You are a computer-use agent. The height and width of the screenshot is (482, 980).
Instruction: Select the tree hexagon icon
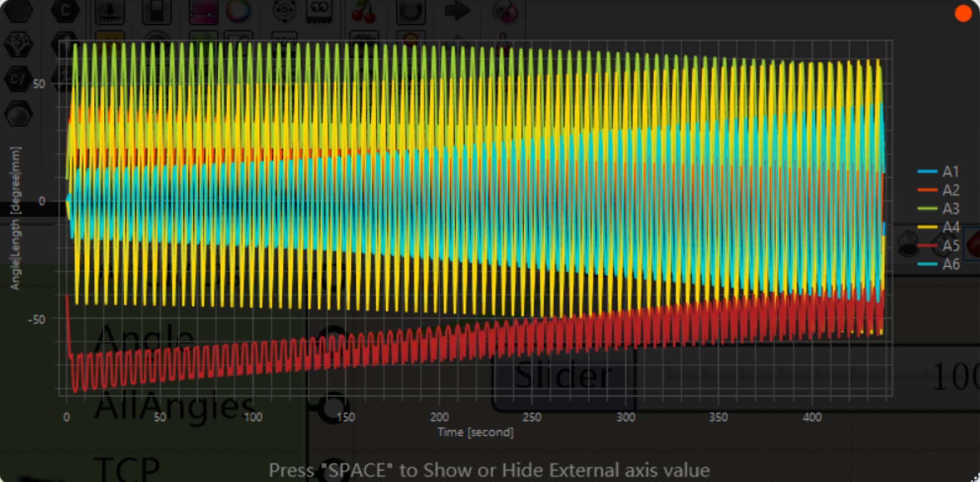tap(18, 45)
